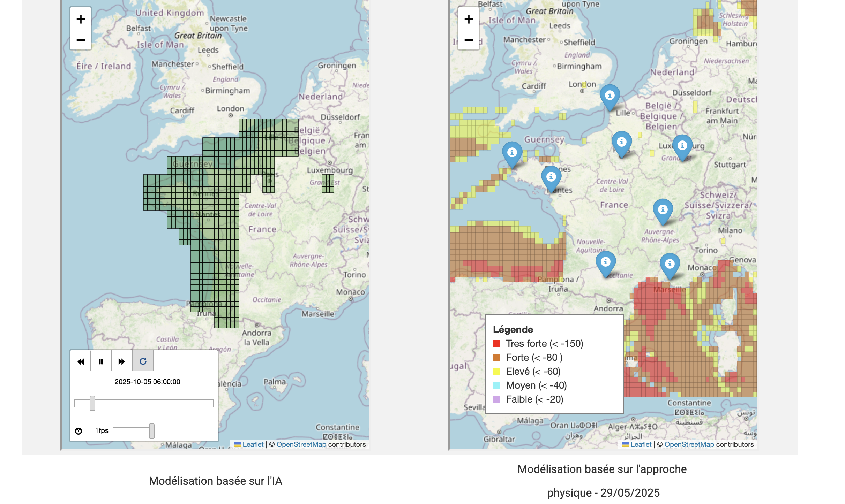The image size is (845, 504).
Task: Zoom in on the right physical model map
Action: [469, 19]
